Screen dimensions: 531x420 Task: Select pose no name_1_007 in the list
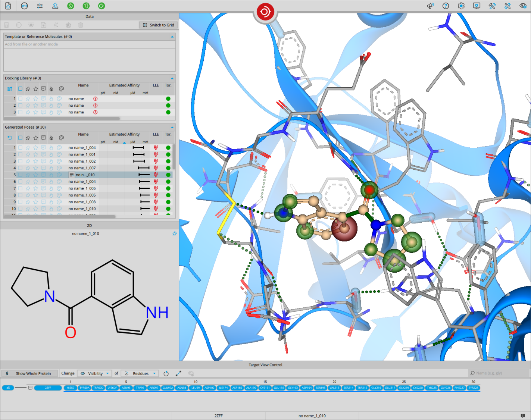[82, 168]
